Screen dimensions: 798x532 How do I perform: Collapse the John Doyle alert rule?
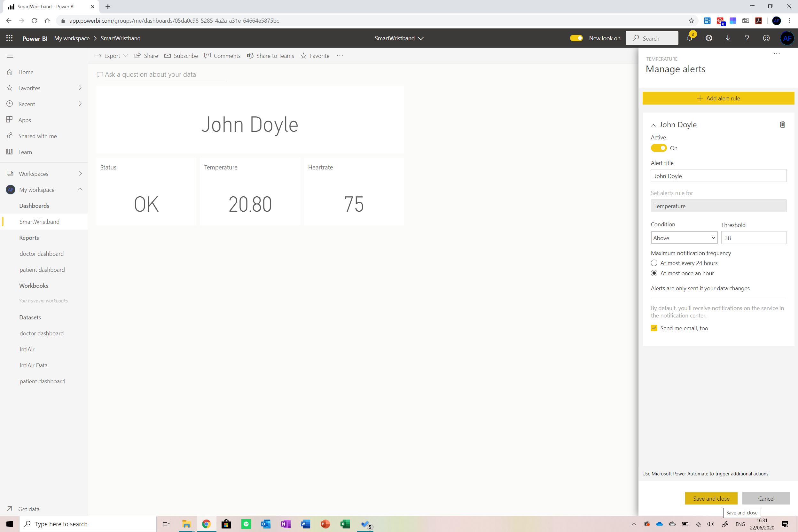653,125
